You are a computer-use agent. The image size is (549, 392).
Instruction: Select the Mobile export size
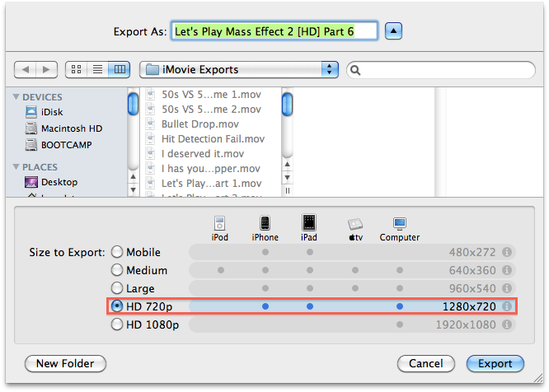(x=117, y=252)
